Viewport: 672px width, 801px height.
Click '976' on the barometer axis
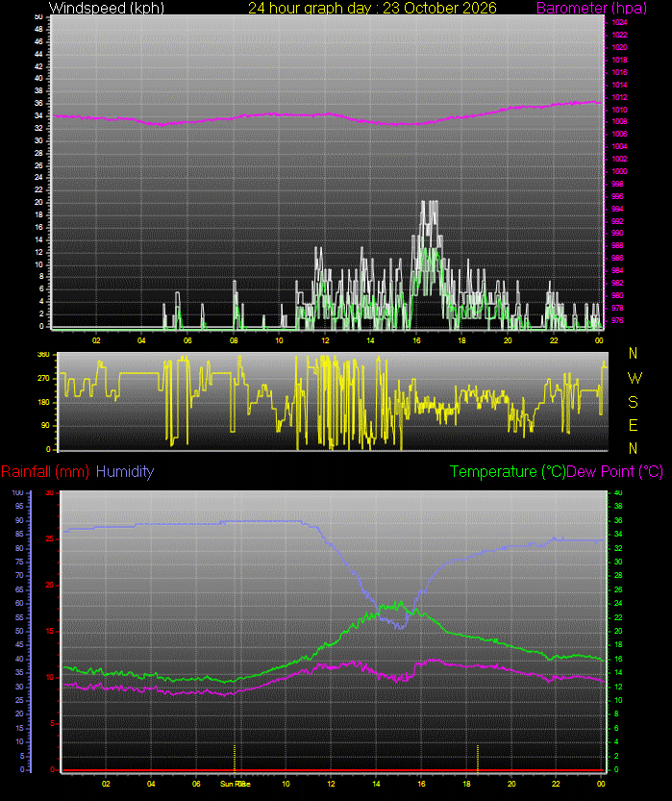pos(617,321)
